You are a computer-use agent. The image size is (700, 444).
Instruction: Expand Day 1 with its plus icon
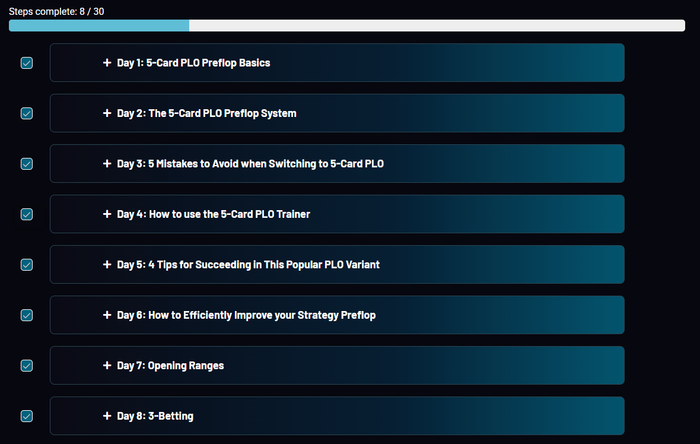[107, 62]
